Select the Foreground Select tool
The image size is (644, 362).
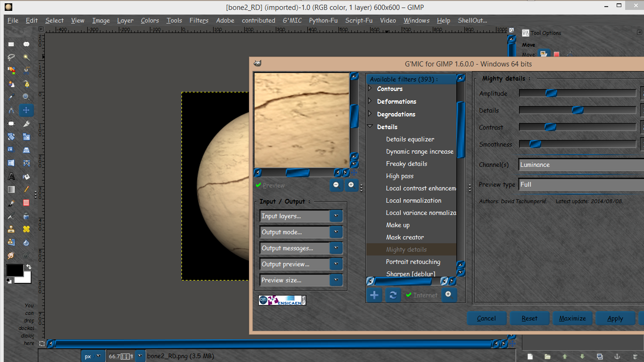tap(11, 84)
